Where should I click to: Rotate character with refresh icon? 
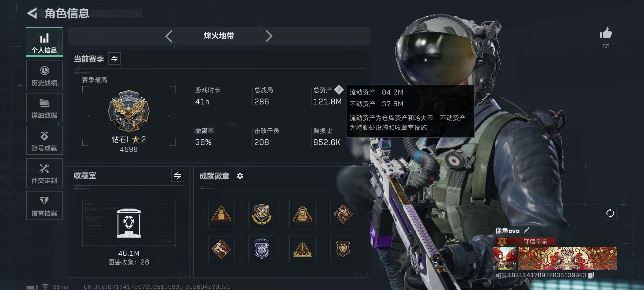[x=610, y=213]
